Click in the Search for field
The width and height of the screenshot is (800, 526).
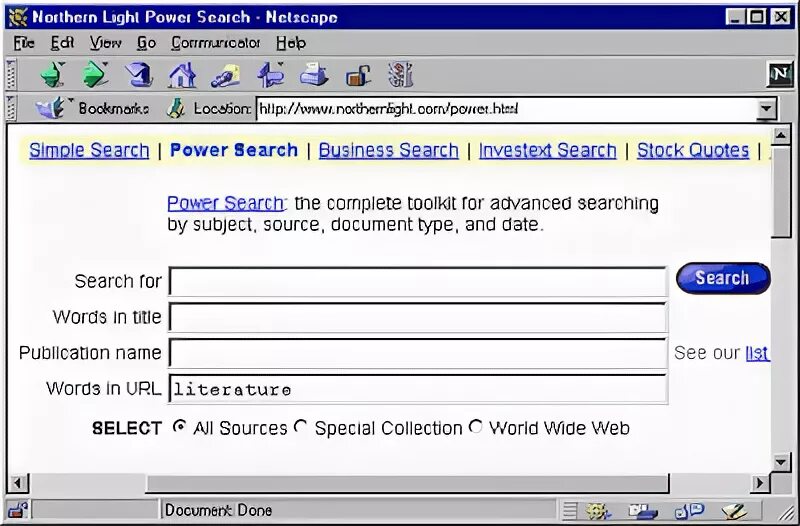pos(417,281)
